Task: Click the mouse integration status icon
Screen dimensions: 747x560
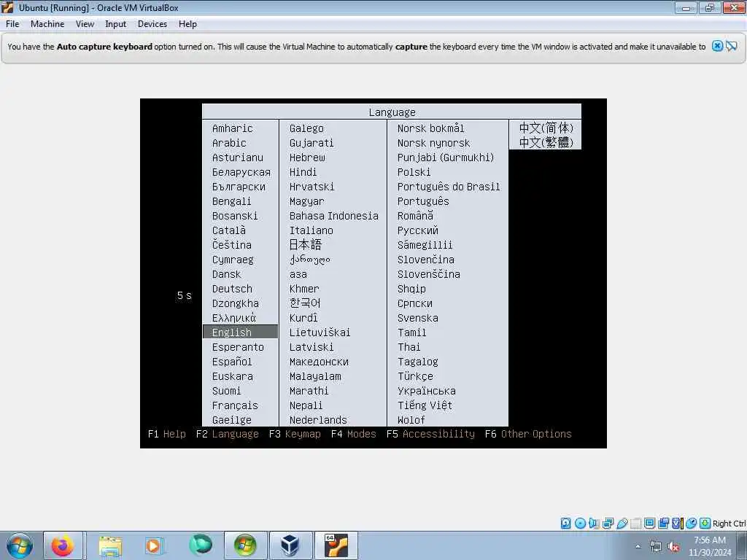Action: coord(691,524)
